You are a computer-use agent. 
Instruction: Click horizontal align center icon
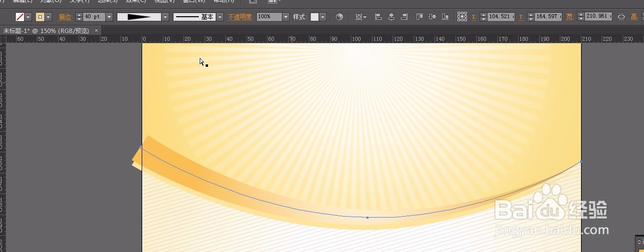click(x=392, y=17)
